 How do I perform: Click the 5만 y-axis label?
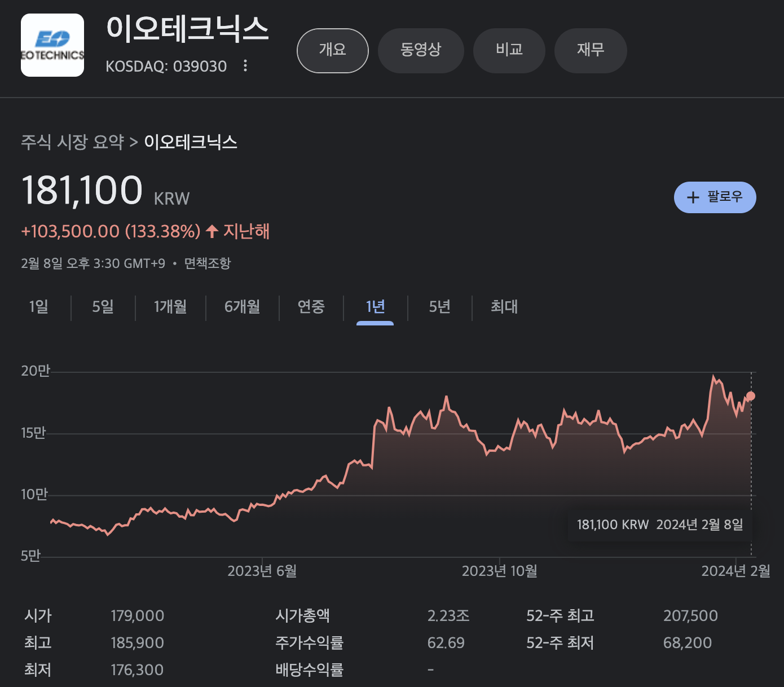[31, 556]
